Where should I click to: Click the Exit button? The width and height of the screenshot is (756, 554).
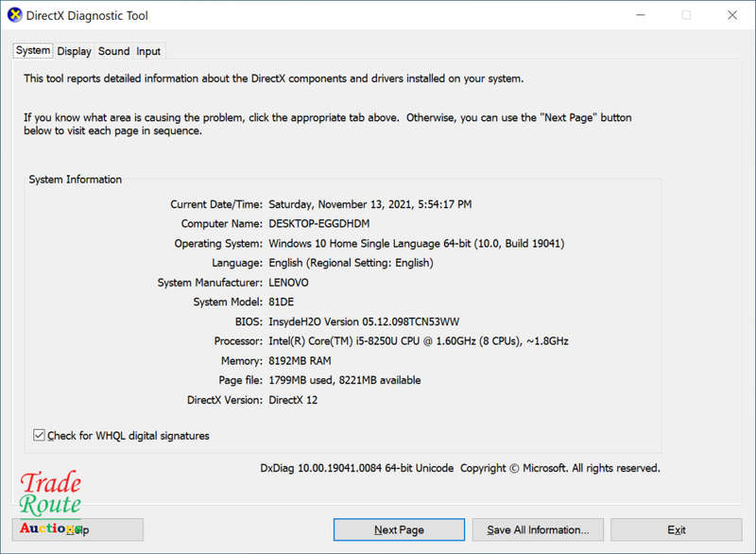(676, 529)
